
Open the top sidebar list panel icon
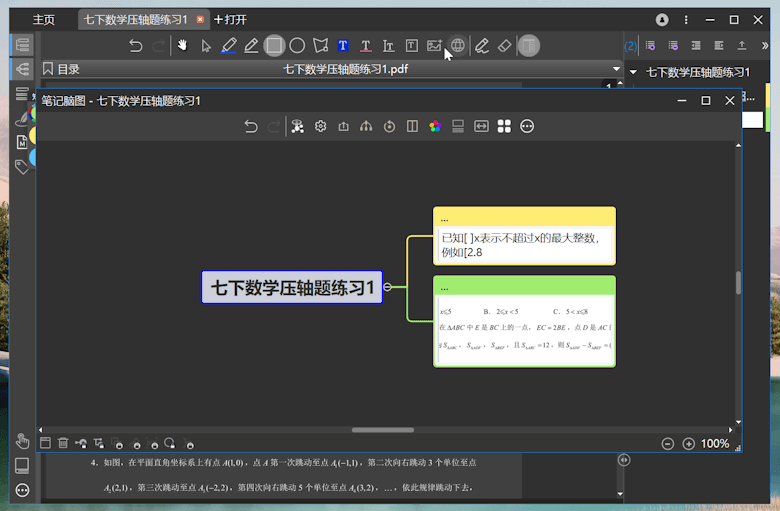[22, 45]
